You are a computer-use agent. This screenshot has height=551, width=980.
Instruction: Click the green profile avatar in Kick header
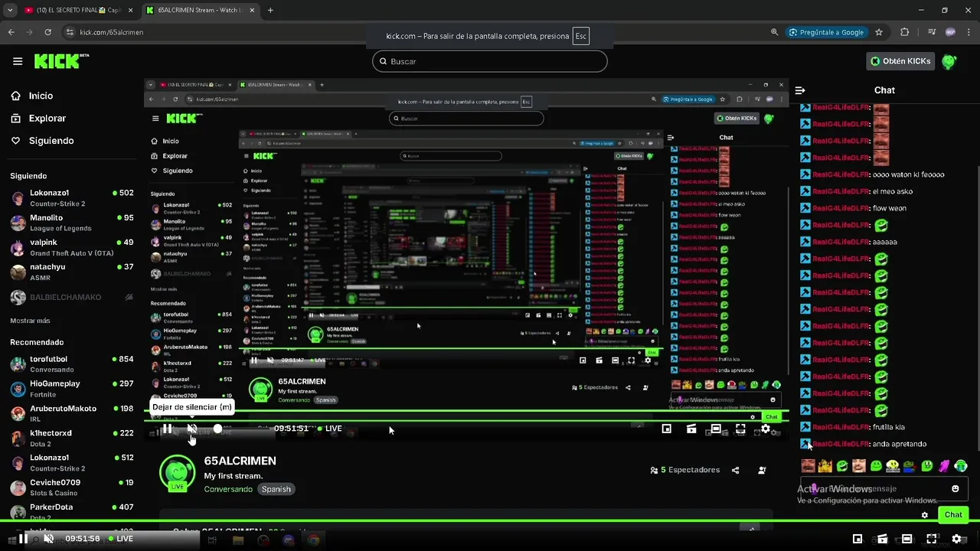(949, 61)
